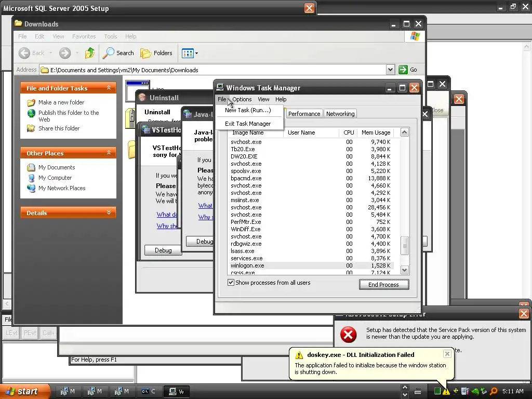The image size is (532, 399).
Task: Click the on-screen keyboard taskbar icon
Action: (x=418, y=392)
